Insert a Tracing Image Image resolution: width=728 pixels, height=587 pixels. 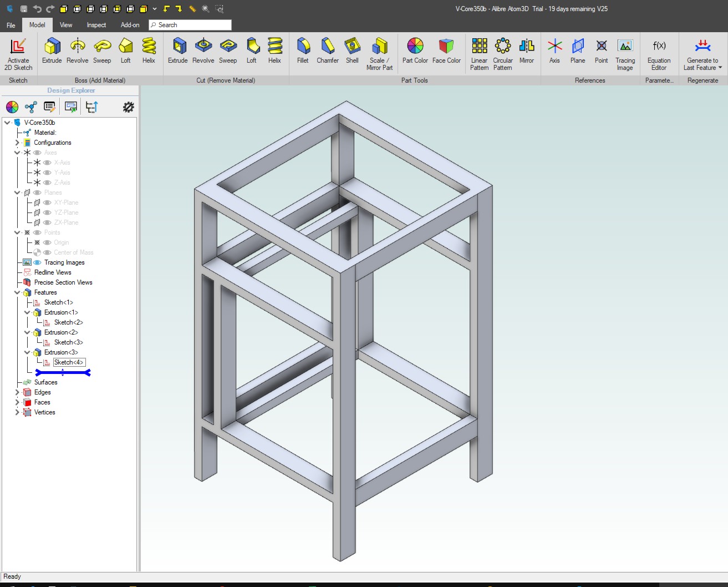click(625, 52)
